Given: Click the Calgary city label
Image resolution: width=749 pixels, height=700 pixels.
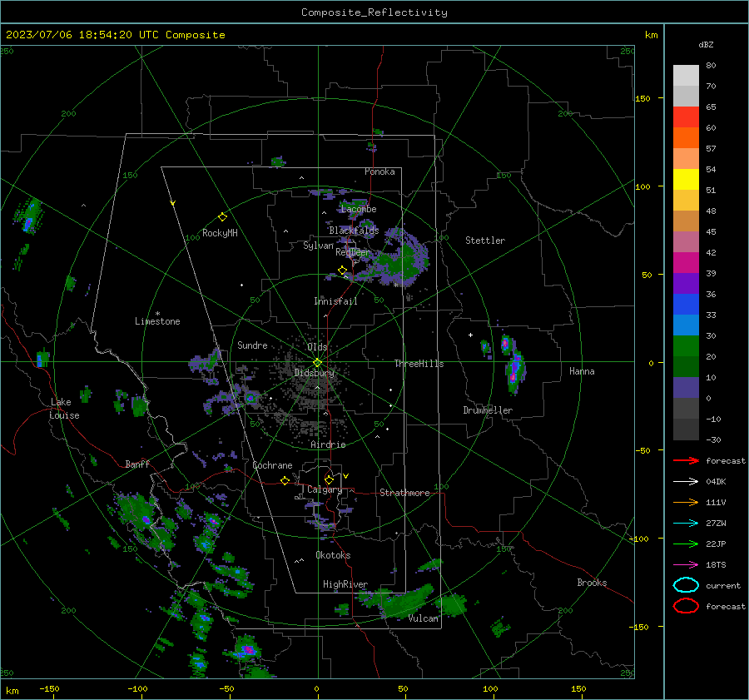Looking at the screenshot, I should pyautogui.click(x=325, y=489).
